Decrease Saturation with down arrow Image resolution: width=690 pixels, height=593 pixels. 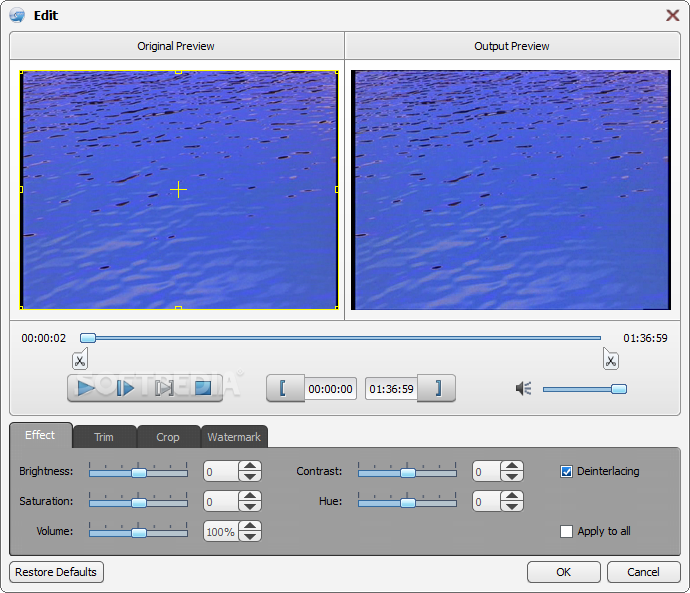pos(250,506)
